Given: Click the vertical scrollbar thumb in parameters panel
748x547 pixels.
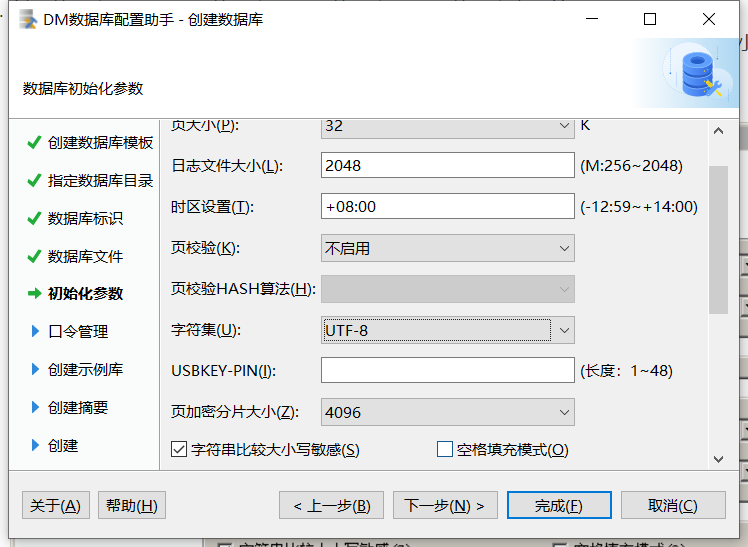Looking at the screenshot, I should [718, 240].
